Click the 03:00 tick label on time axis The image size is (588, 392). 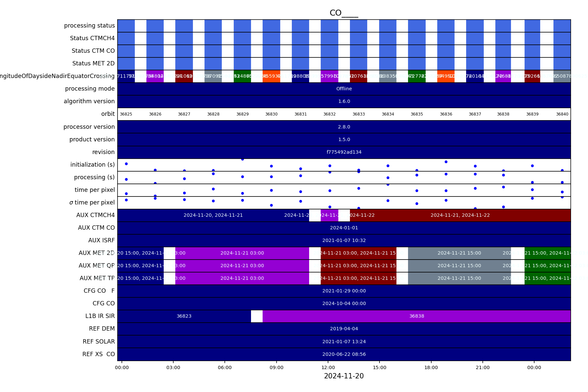[x=173, y=368]
